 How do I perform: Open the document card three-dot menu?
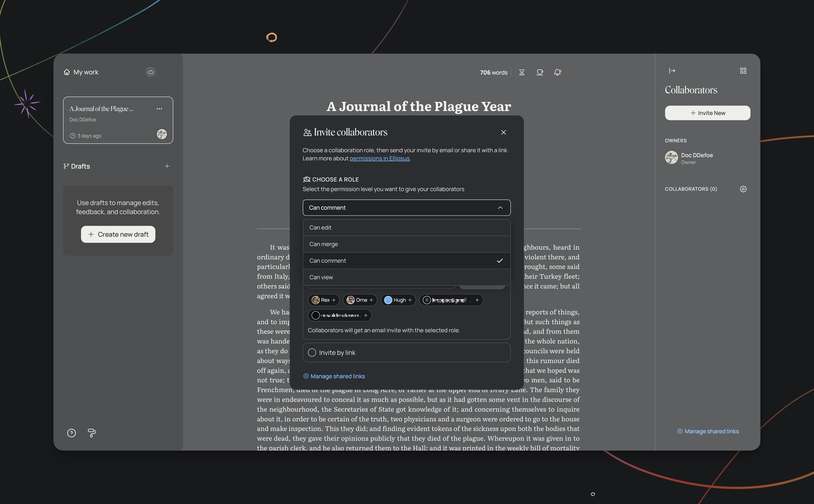click(159, 109)
